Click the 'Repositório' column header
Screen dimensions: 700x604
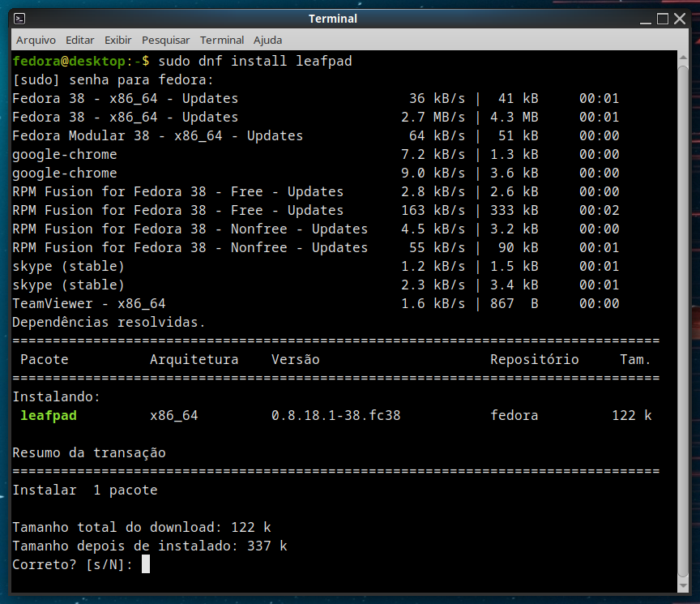[535, 360]
